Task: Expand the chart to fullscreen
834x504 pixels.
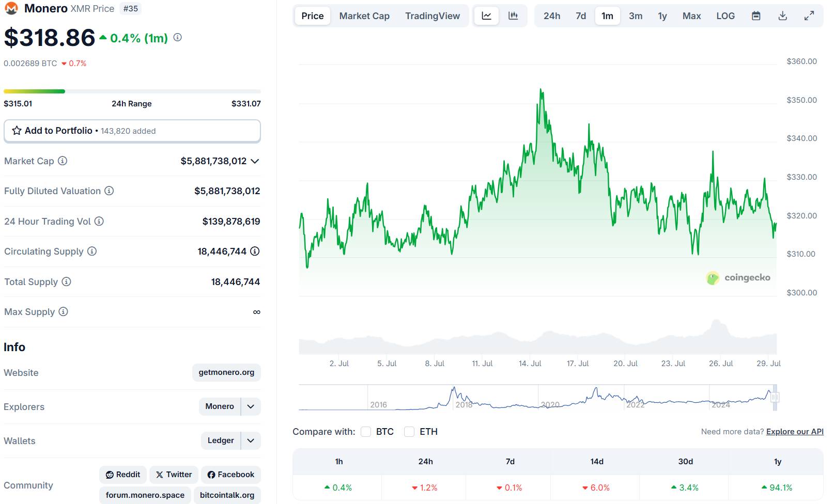Action: tap(809, 16)
